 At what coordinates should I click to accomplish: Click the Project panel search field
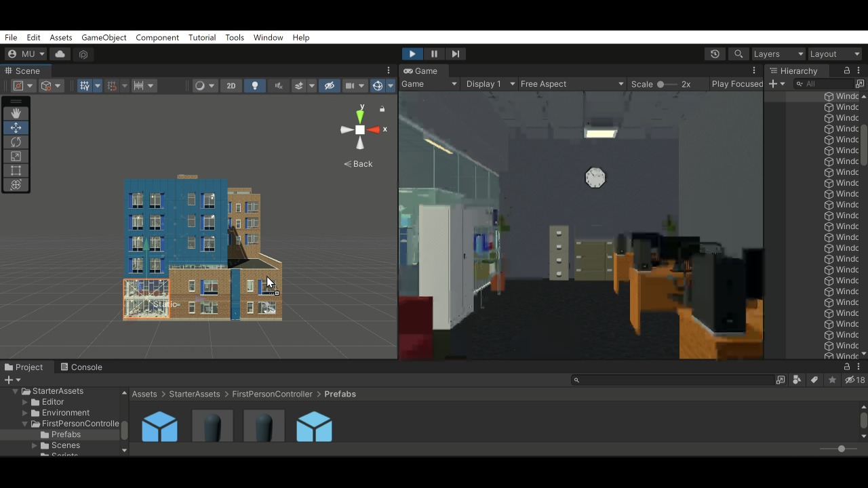tap(672, 380)
